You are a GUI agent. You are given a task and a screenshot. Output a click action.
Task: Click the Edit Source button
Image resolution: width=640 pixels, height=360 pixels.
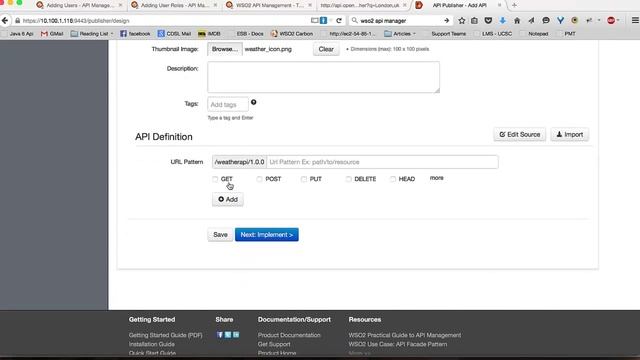point(520,134)
